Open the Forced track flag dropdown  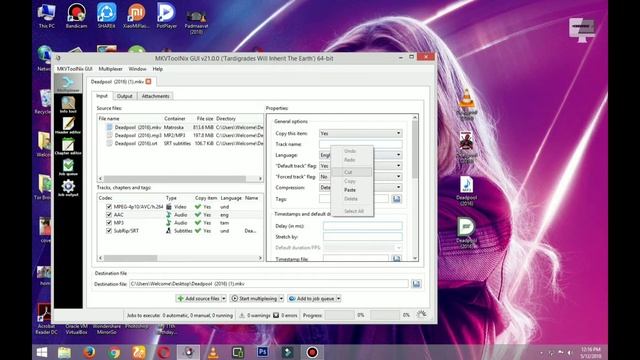tap(360, 176)
